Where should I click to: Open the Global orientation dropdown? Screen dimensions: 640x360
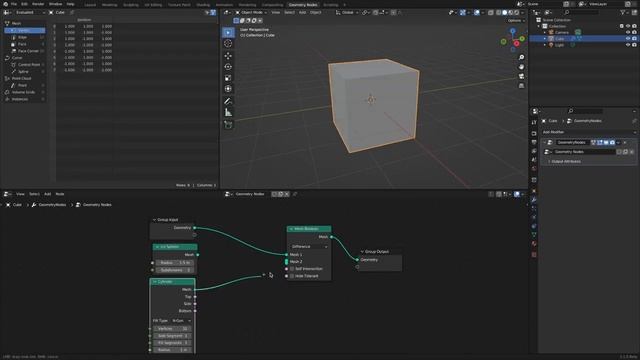click(x=347, y=13)
